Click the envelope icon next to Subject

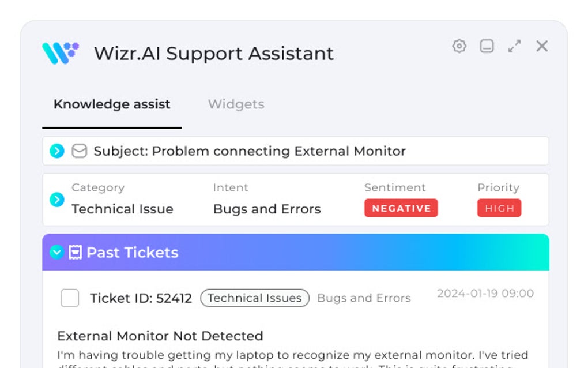[78, 151]
